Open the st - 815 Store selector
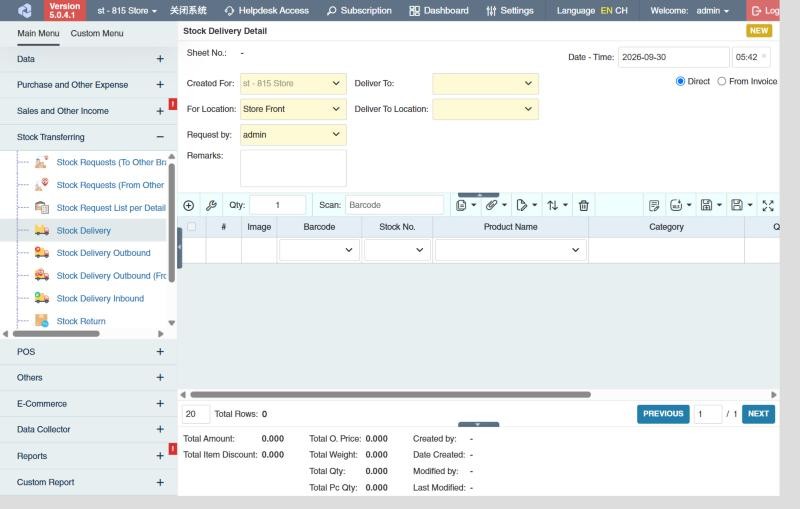Viewport: 800px width, 509px height. point(127,11)
